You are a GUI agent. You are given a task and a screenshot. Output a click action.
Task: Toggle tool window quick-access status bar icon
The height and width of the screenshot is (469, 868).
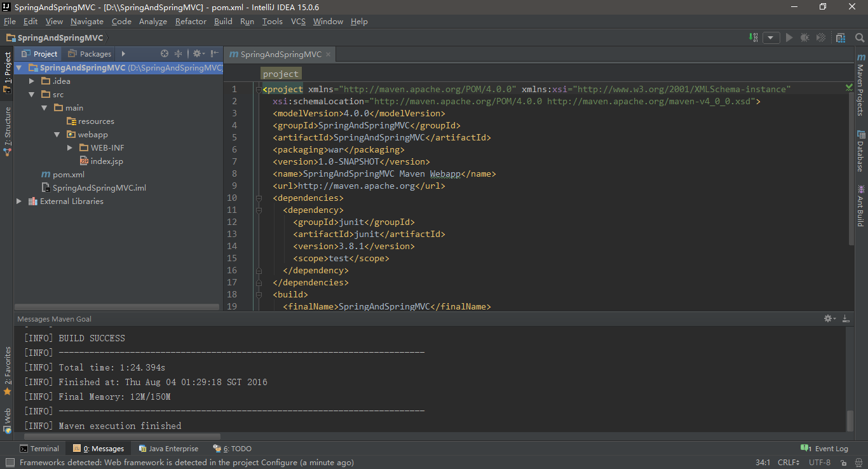click(10, 463)
